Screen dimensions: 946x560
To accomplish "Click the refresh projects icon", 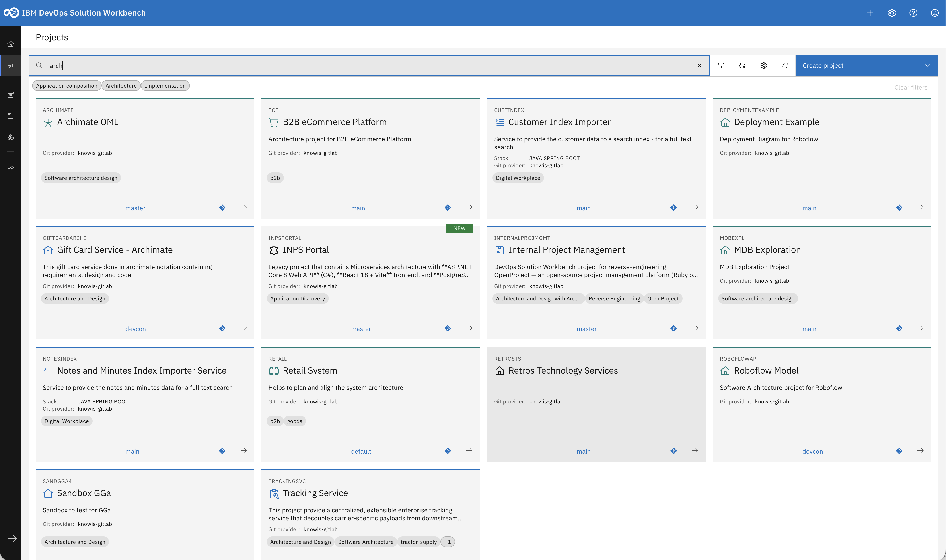I will pos(742,66).
